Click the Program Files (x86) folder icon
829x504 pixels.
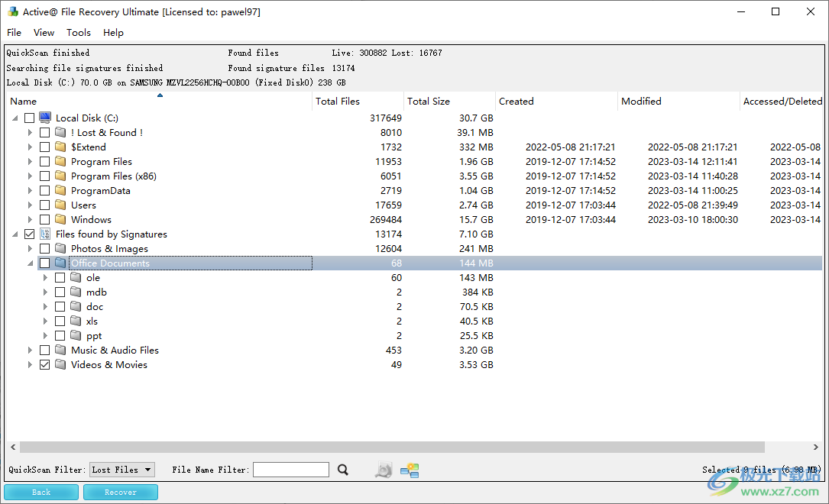click(x=61, y=176)
